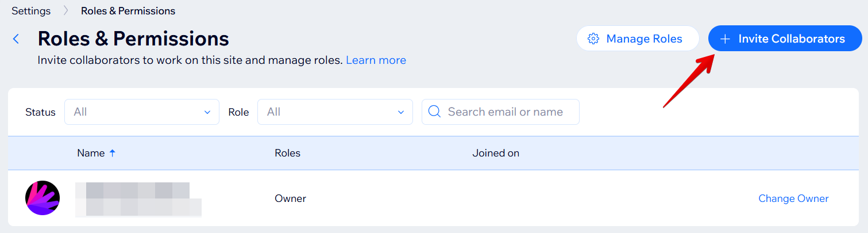Go back using the left arrow icon
The image size is (868, 233).
click(16, 39)
